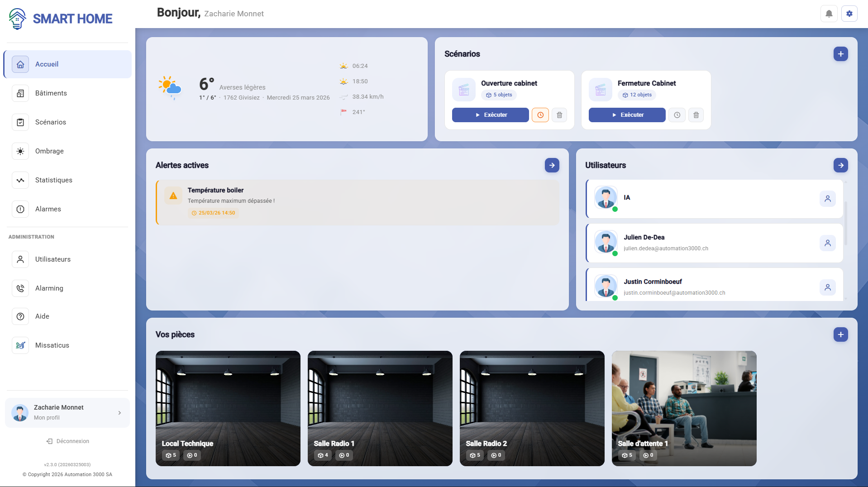Open the Bâtiments section
This screenshot has height=487, width=868.
pos(51,93)
